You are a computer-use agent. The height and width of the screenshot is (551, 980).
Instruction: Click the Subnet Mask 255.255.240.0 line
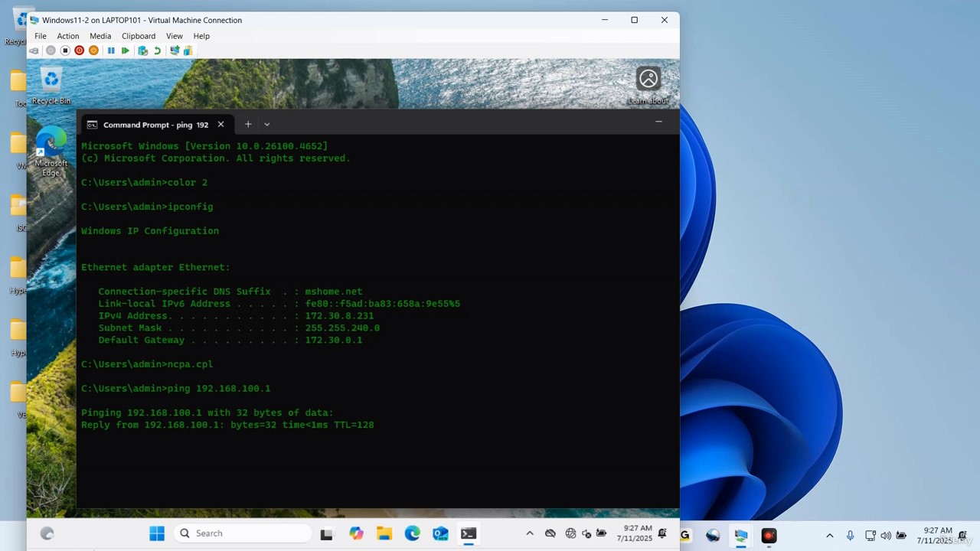[239, 328]
